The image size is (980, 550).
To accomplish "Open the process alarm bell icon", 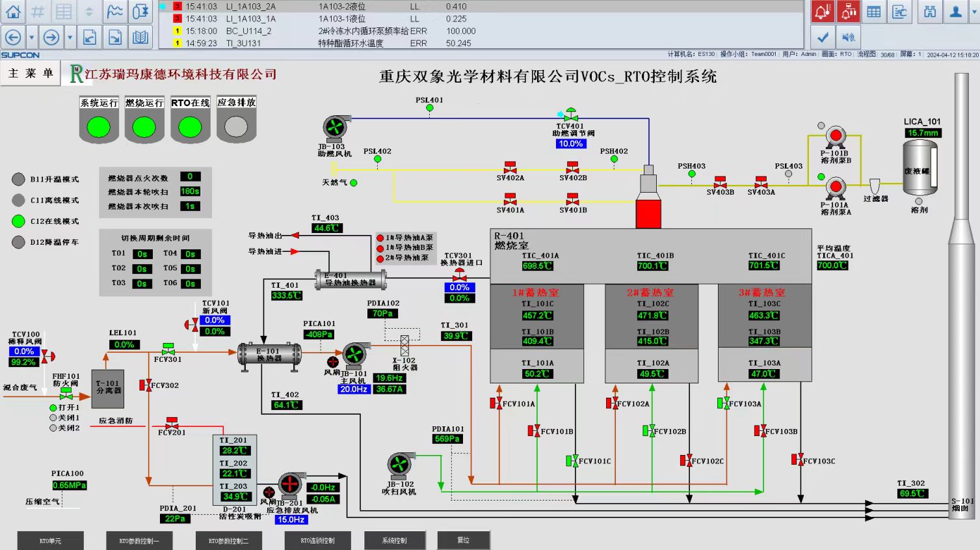I will click(823, 12).
